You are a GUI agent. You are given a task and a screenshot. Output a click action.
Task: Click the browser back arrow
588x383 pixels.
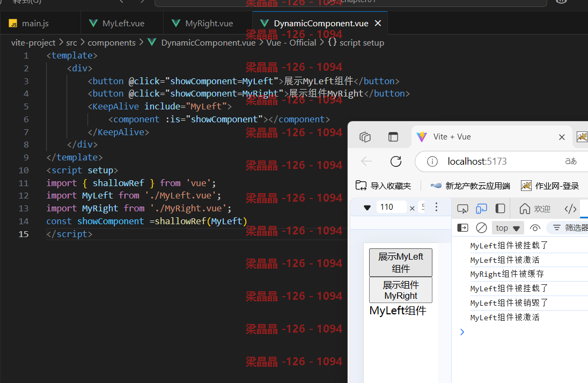[x=366, y=161]
